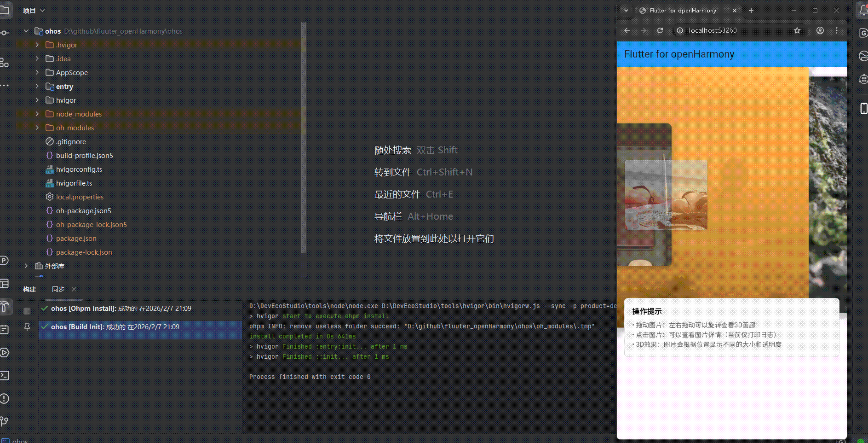Screen dimensions: 868x443
Task: Switch to the 同步 tab
Action: (x=58, y=289)
